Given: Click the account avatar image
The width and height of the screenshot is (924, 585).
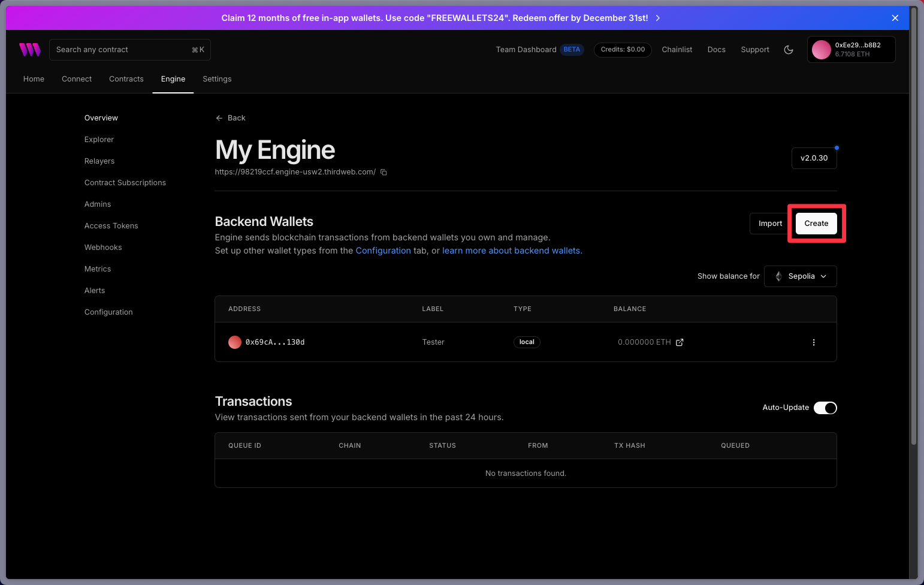Looking at the screenshot, I should pos(822,50).
